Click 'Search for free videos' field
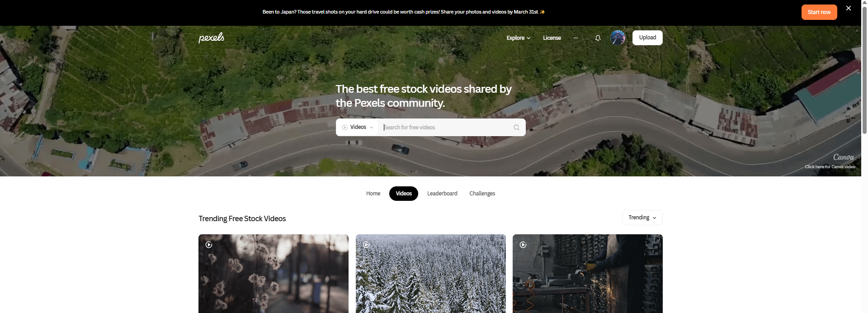 (x=445, y=128)
